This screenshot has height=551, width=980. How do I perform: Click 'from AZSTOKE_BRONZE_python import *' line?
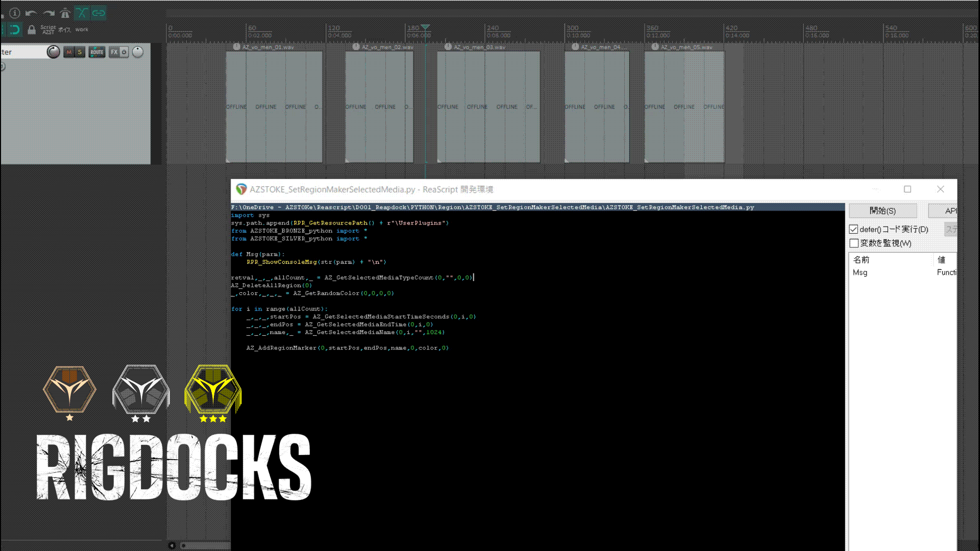click(x=299, y=231)
